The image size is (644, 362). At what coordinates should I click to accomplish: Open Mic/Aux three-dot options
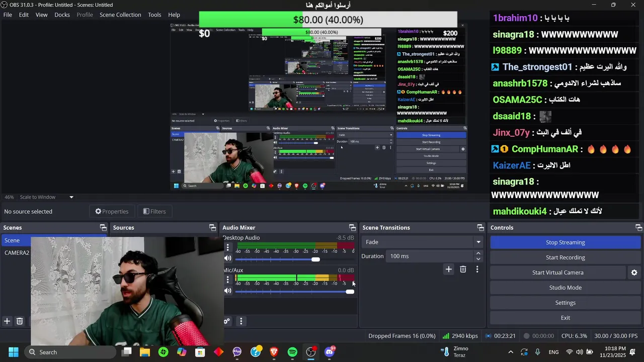227,280
